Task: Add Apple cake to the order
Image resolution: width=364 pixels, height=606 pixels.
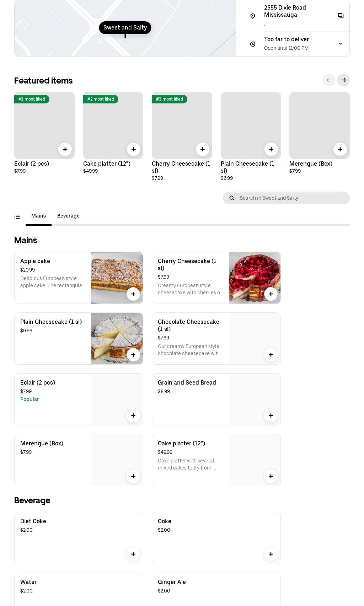Action: coord(133,294)
